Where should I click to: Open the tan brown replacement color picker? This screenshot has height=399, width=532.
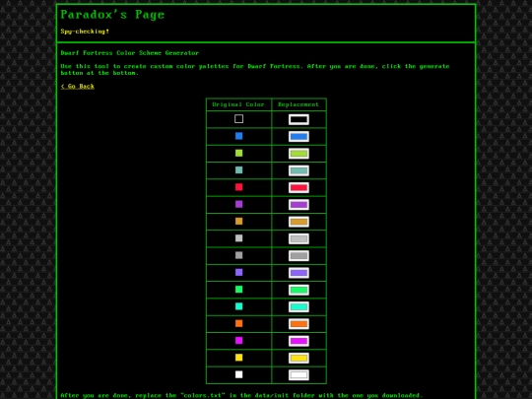pyautogui.click(x=299, y=222)
